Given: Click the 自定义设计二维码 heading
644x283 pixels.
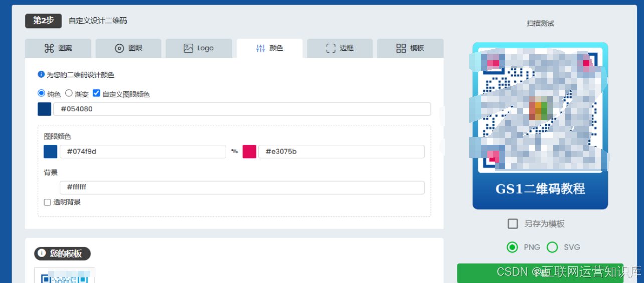Looking at the screenshot, I should (98, 21).
